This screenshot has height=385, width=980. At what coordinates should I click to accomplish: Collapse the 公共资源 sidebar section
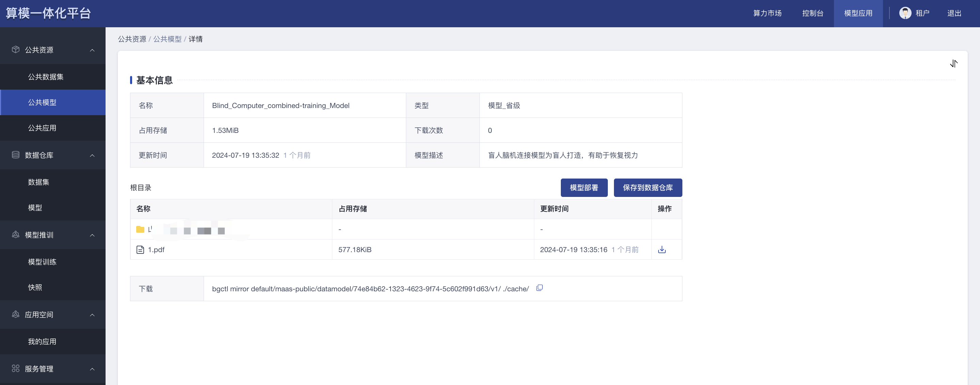pos(92,50)
